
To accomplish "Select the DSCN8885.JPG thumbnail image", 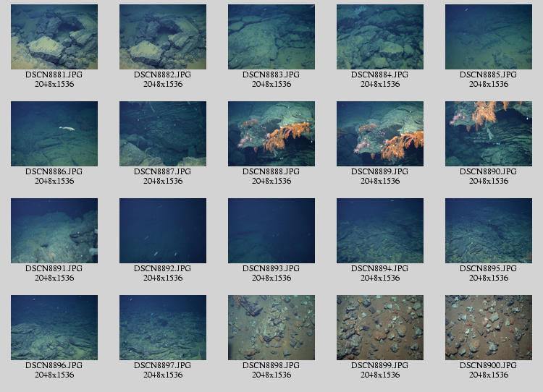I will (x=489, y=37).
